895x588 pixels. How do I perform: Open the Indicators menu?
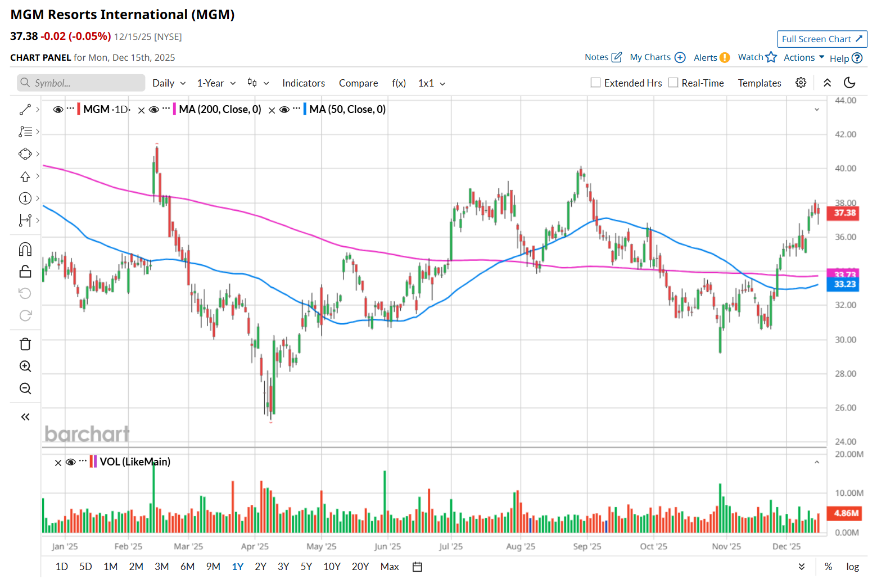[x=304, y=83]
